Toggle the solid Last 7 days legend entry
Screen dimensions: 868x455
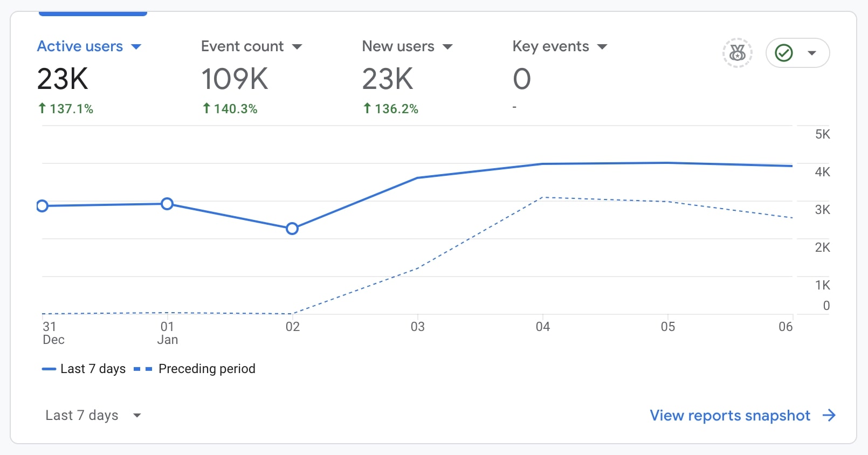tap(84, 369)
